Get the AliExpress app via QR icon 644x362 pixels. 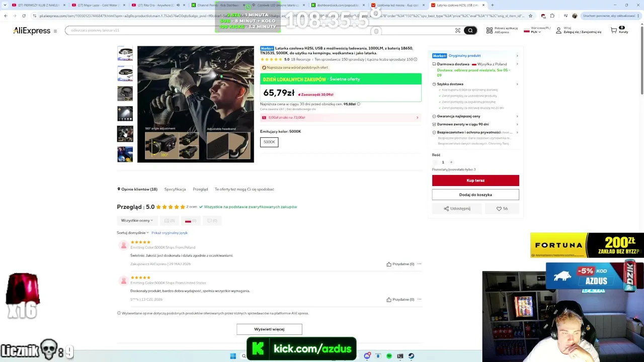(490, 31)
